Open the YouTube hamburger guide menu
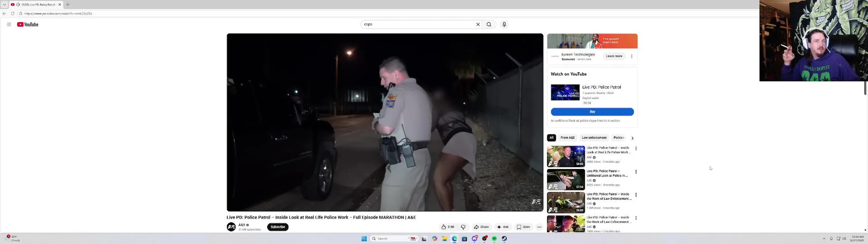 pos(9,24)
